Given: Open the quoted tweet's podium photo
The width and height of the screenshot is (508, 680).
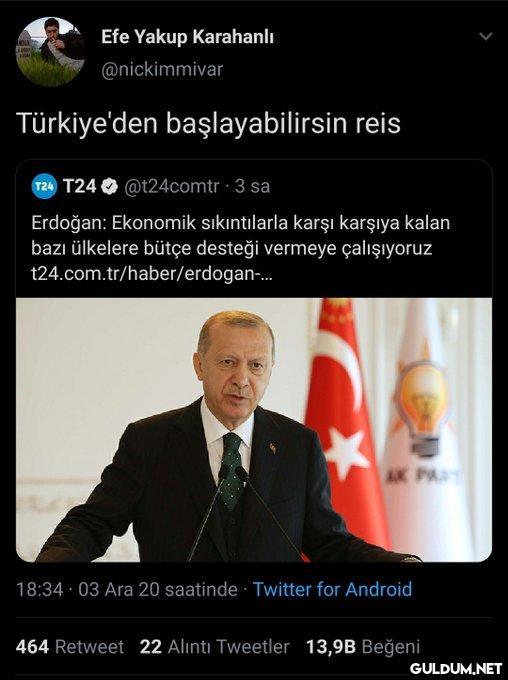Looking at the screenshot, I should [254, 430].
